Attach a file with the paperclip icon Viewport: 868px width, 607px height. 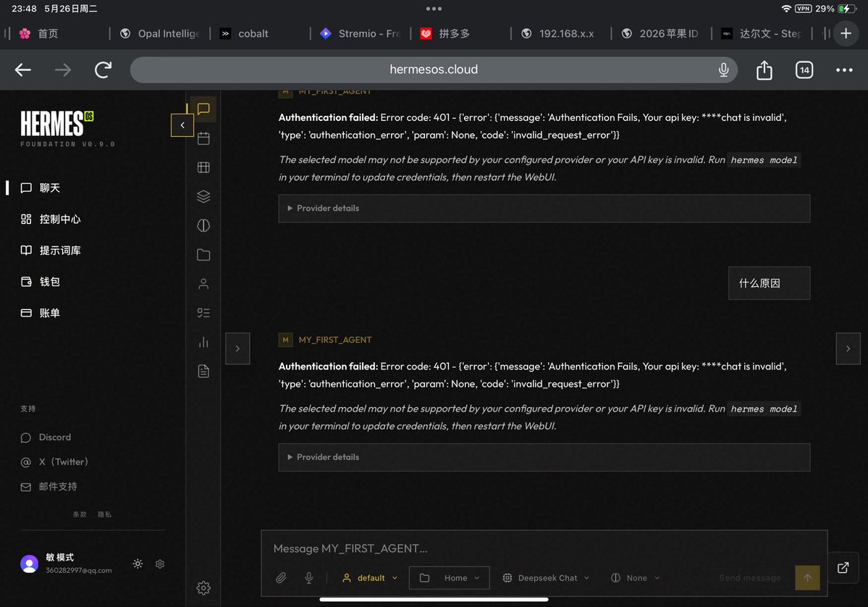(x=281, y=577)
